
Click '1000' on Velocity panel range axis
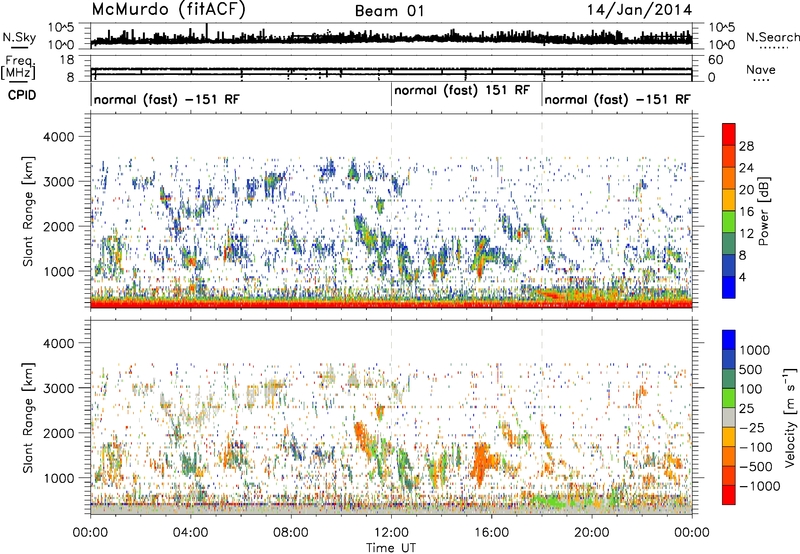[58, 478]
